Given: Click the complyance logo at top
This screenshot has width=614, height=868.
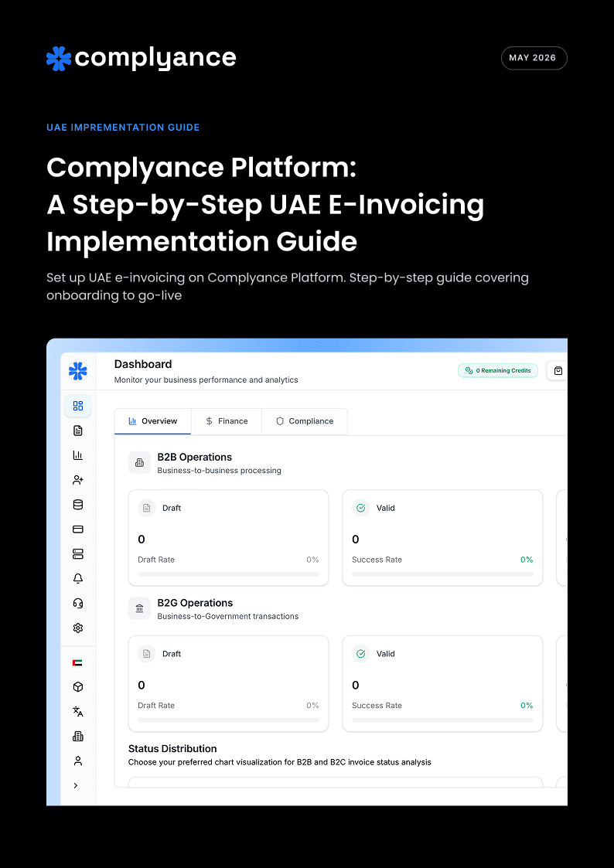Looking at the screenshot, I should click(x=142, y=58).
